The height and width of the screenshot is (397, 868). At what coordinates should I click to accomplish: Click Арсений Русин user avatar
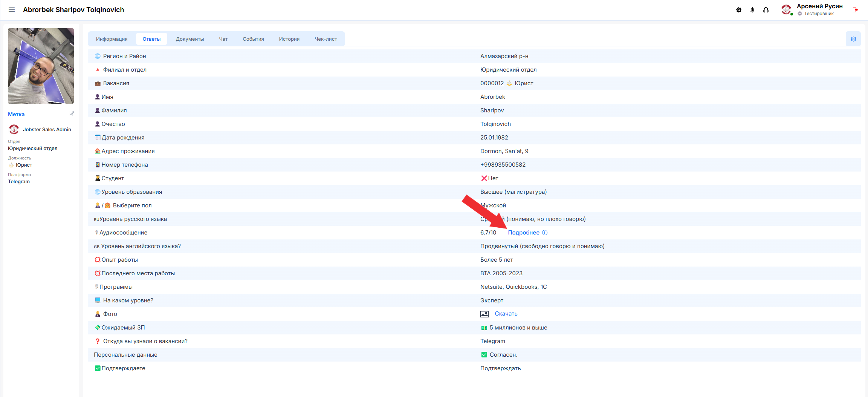point(787,10)
